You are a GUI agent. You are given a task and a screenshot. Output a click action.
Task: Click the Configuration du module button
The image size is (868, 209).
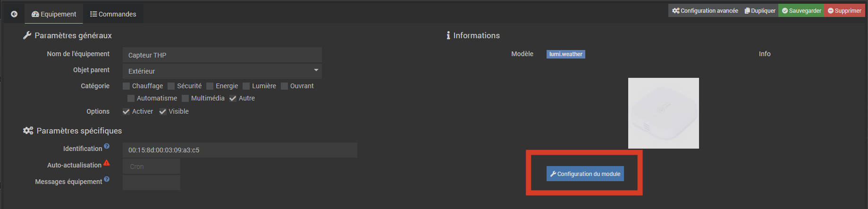tap(585, 174)
